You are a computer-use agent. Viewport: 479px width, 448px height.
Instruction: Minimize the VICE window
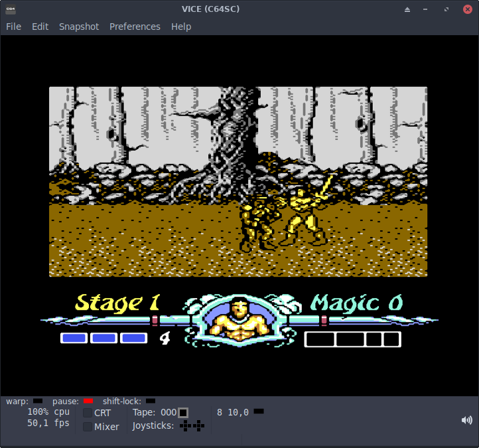(x=425, y=9)
